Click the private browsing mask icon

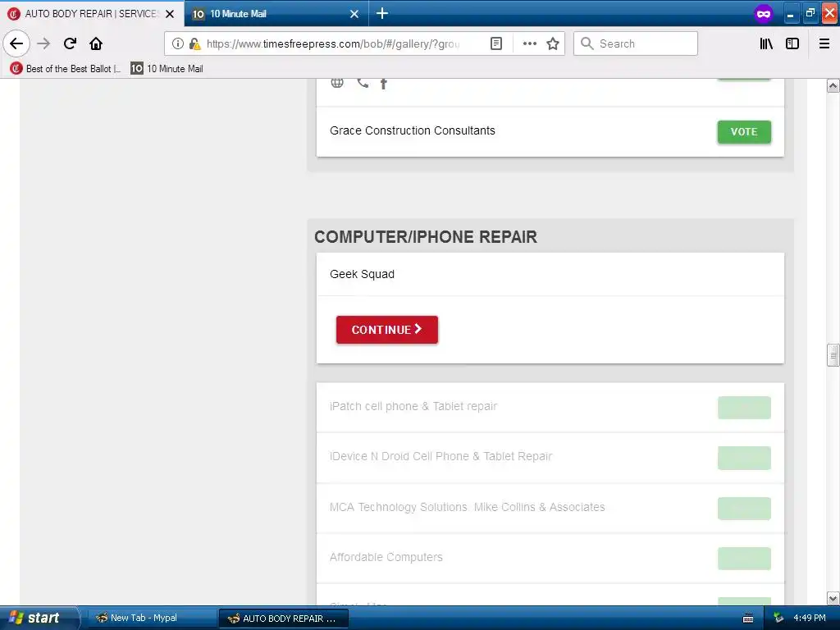(x=764, y=13)
